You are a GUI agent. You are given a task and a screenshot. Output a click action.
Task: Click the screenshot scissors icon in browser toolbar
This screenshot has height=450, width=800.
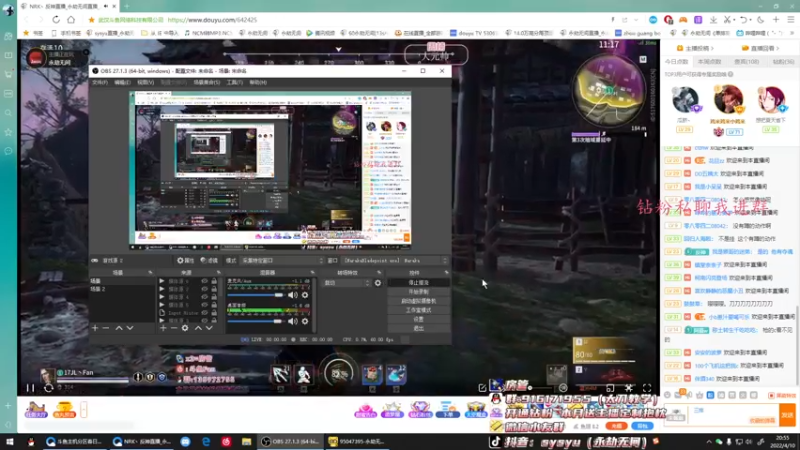(727, 19)
